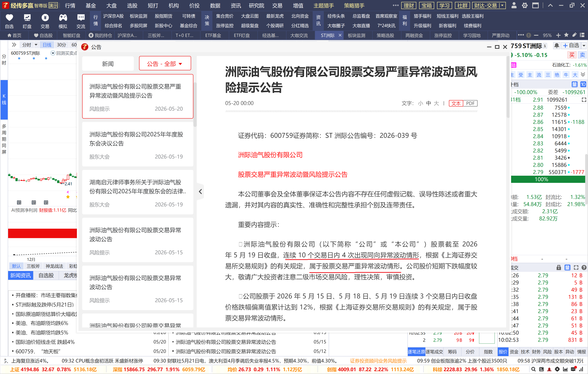The image size is (588, 374).
Task: Click the area chart icon in status bar
Action: tap(565, 369)
